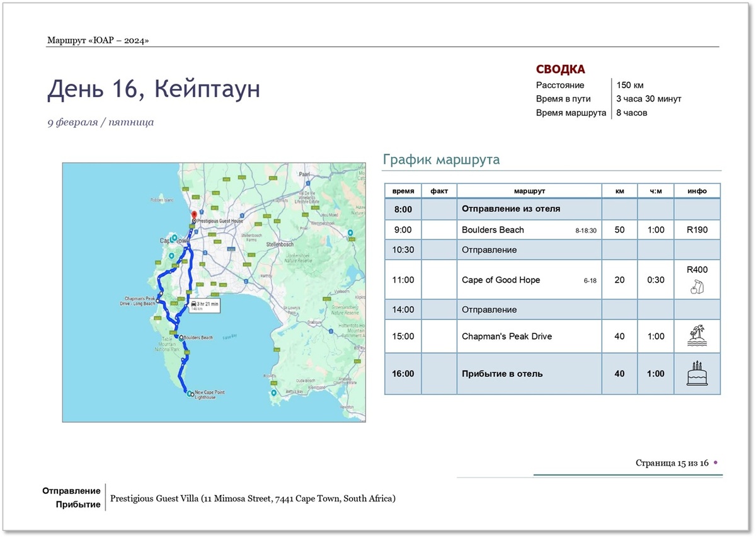Click the '11:00' time cell
The width and height of the screenshot is (756, 538).
click(x=403, y=280)
